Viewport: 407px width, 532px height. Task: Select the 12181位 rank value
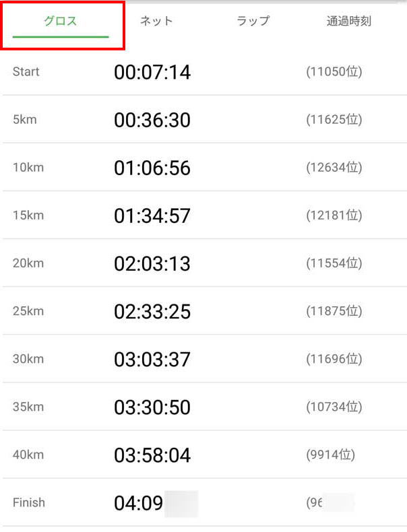334,215
